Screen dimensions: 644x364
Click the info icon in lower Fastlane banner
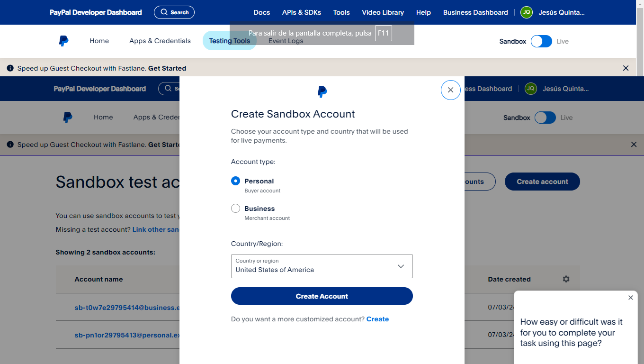click(x=10, y=145)
